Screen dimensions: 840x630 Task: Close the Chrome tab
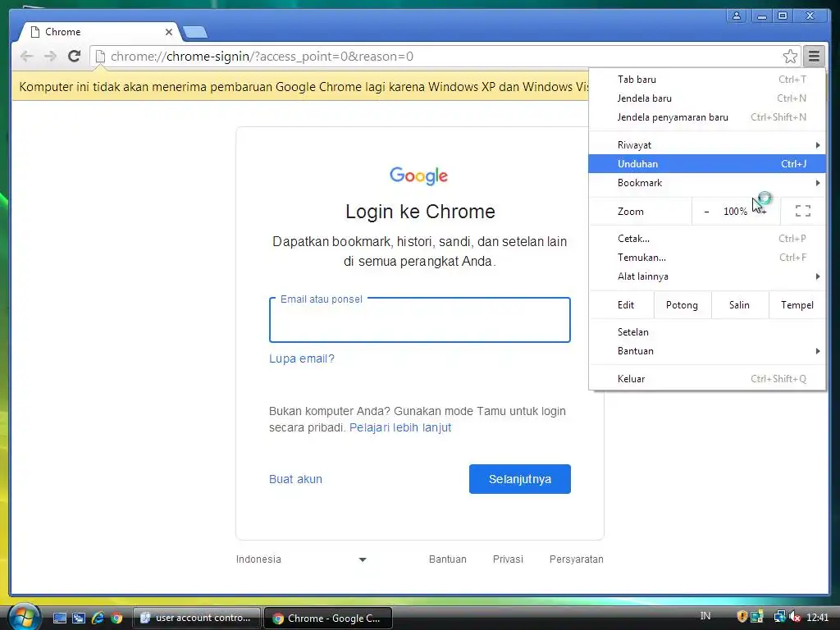click(x=169, y=32)
